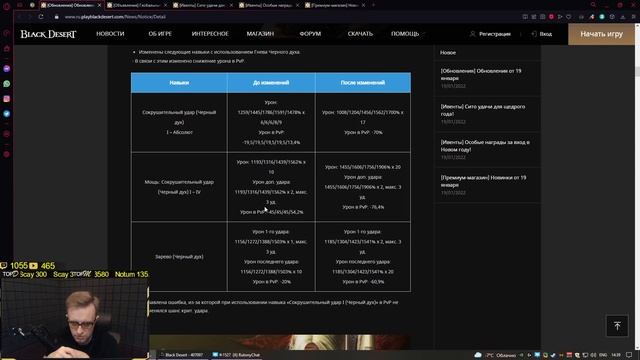
Task: Click the webcam overlay video thumbnail
Action: tap(74, 318)
